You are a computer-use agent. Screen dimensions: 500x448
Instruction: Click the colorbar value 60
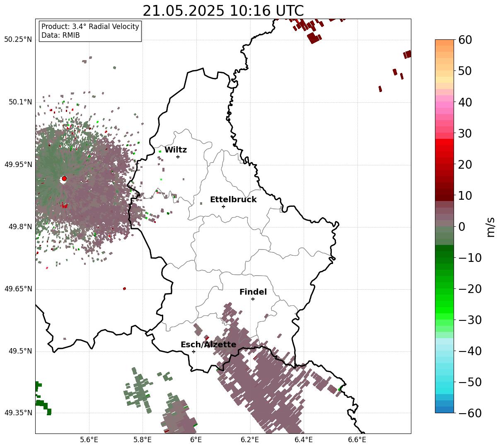point(466,40)
